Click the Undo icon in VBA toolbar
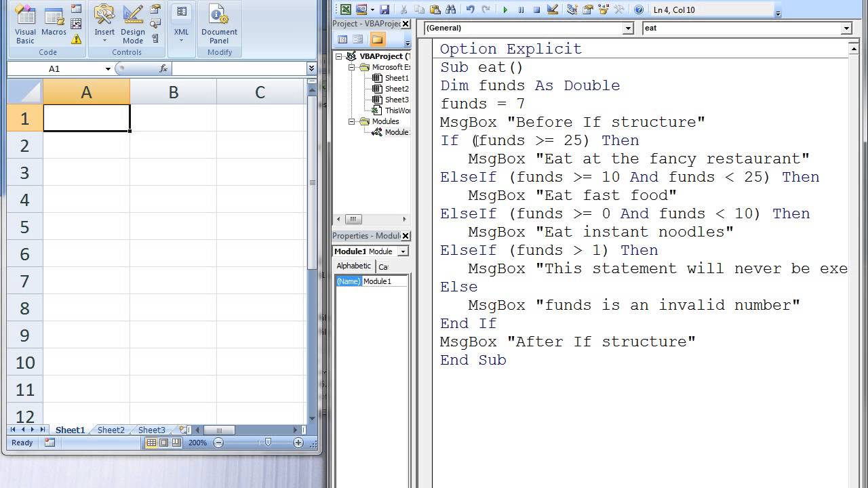The image size is (868, 488). click(x=470, y=9)
